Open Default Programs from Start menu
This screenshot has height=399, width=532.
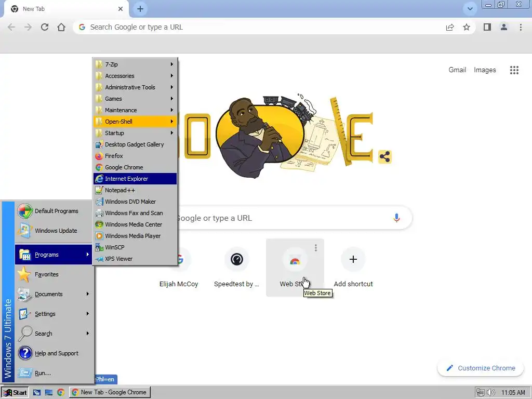pos(54,211)
